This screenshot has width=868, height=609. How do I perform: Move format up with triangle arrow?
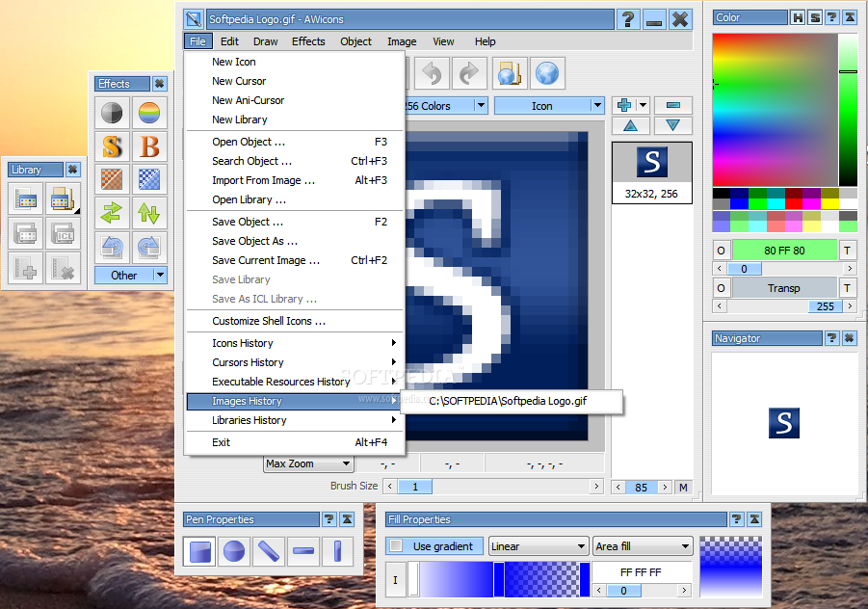(630, 125)
